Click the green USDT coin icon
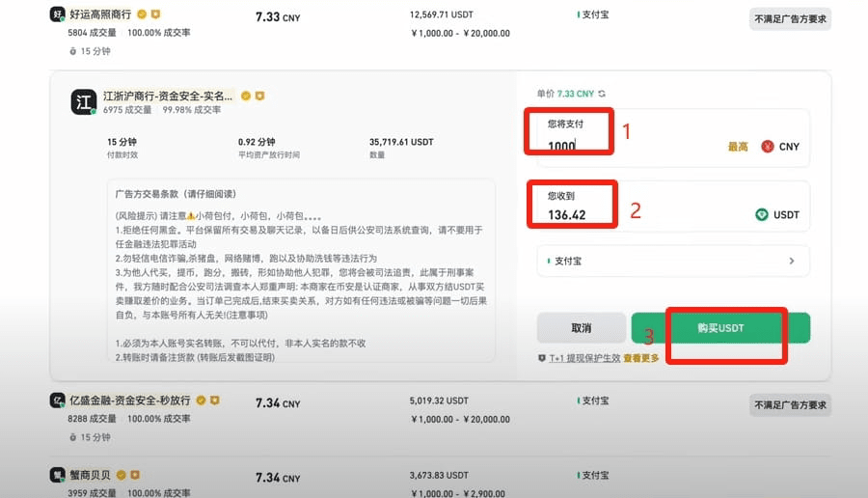The image size is (868, 498). (762, 214)
